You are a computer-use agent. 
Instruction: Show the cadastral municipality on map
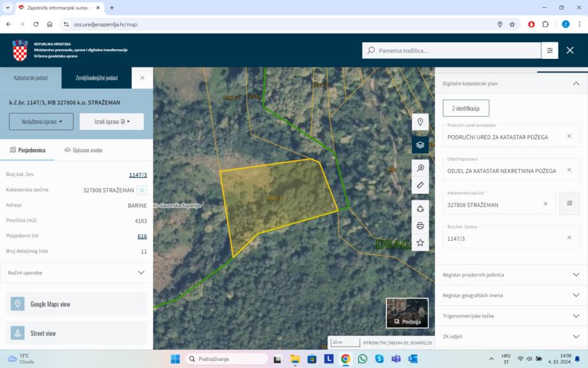(569, 204)
